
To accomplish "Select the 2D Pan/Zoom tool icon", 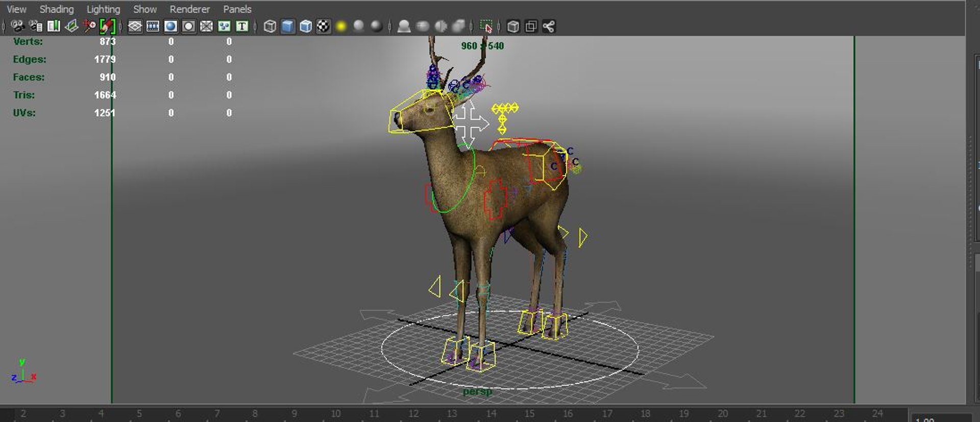I will pos(89,26).
